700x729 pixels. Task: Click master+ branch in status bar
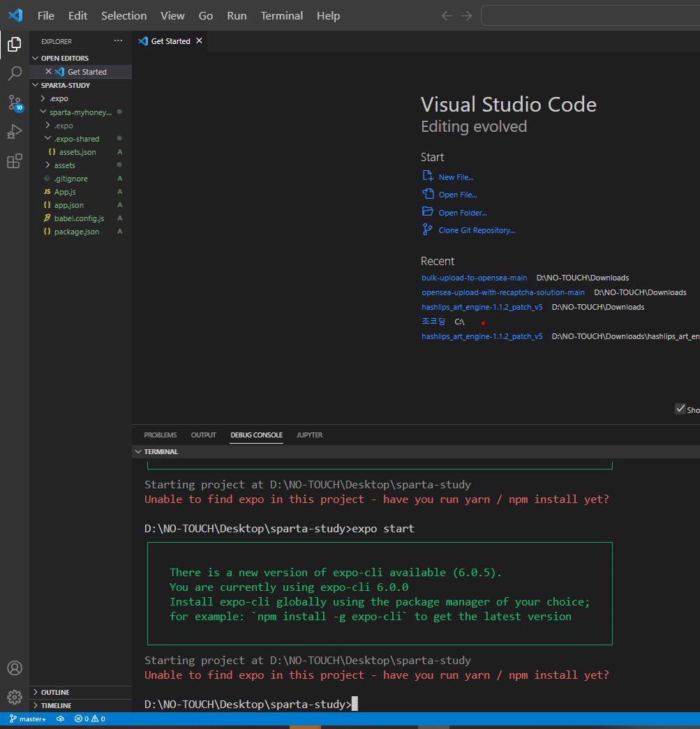[28, 719]
